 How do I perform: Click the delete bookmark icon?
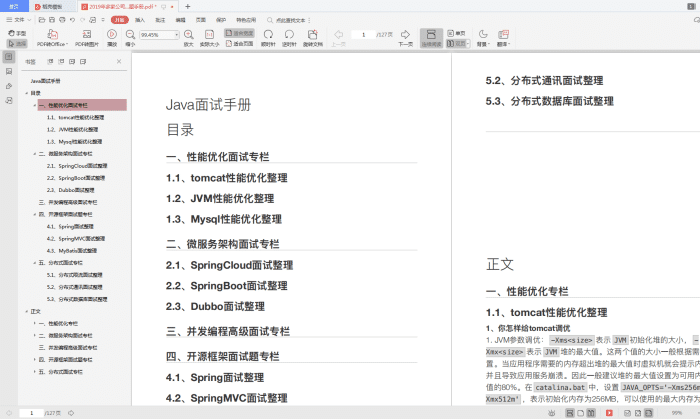click(x=83, y=62)
